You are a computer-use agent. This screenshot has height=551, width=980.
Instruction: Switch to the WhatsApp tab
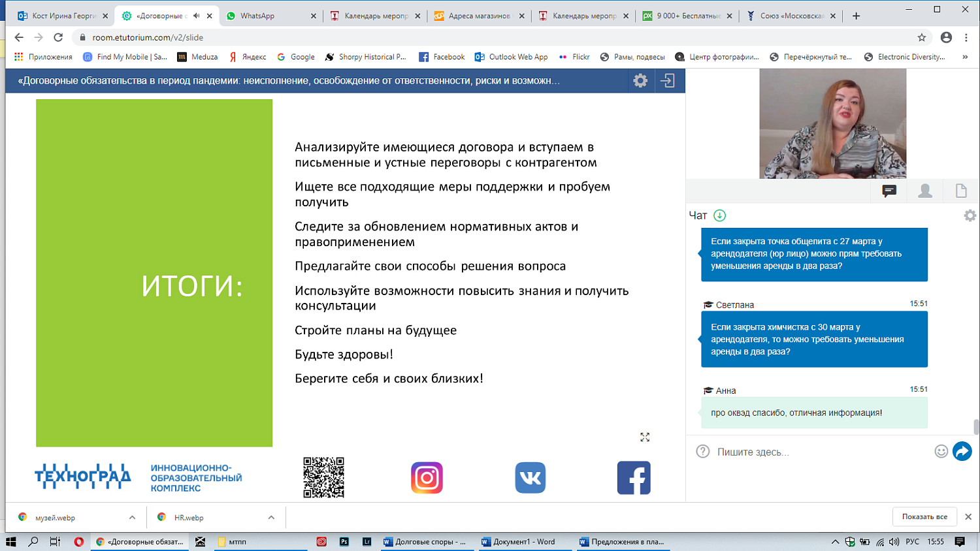coord(270,16)
